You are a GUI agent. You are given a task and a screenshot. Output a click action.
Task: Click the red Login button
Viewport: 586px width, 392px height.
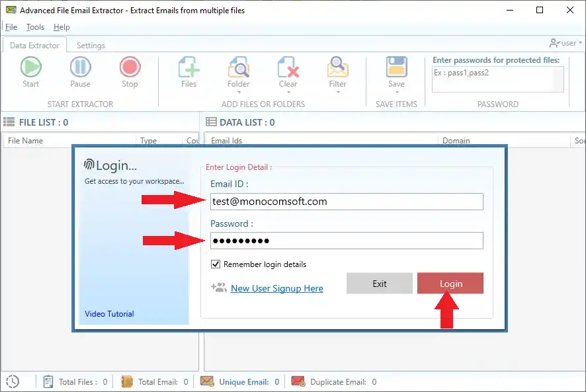450,283
